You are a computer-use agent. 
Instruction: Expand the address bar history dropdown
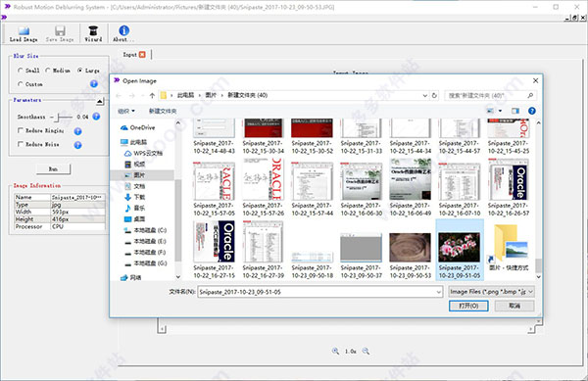[x=425, y=96]
